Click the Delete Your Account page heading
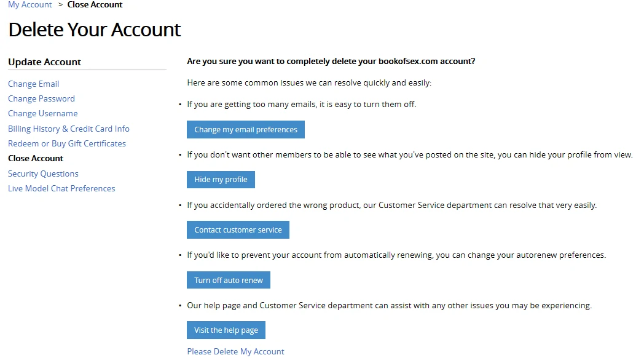 coord(95,30)
